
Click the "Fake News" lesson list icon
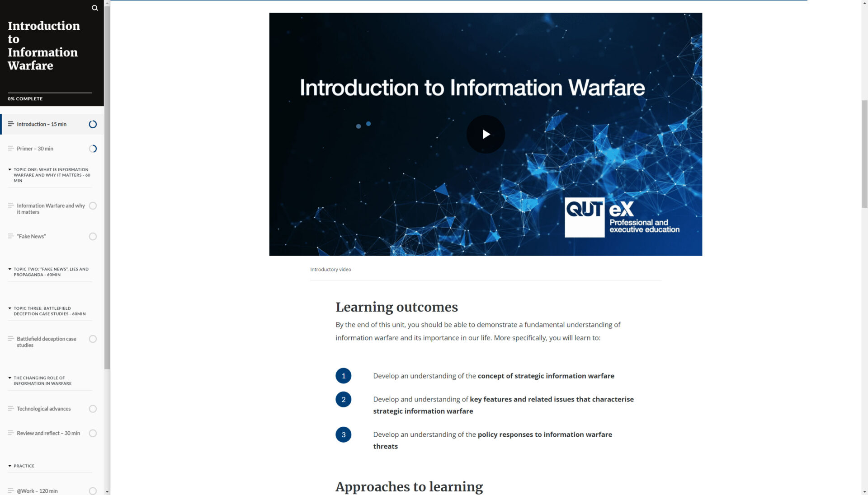click(11, 236)
